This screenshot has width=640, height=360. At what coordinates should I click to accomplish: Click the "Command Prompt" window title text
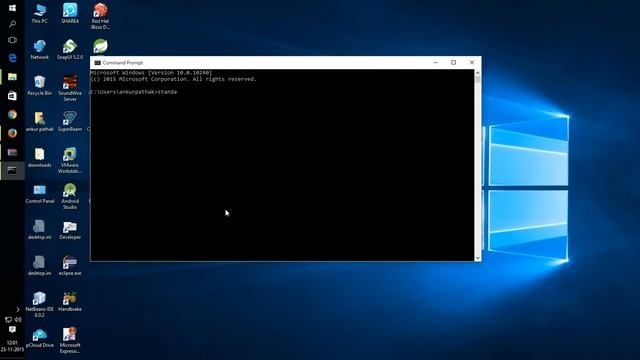(122, 62)
